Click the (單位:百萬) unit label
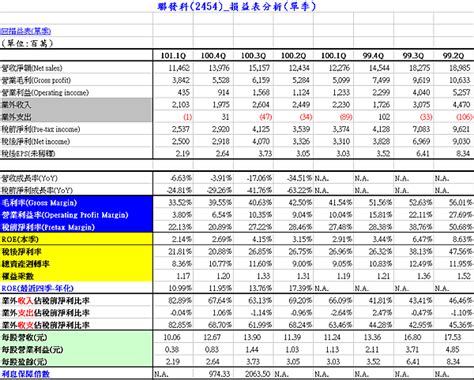 27,43
